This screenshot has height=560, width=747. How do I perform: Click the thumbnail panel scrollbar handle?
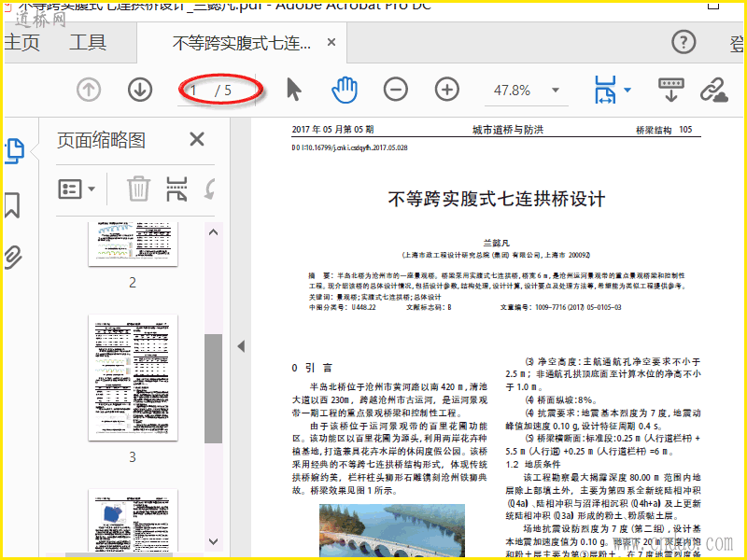[x=214, y=388]
